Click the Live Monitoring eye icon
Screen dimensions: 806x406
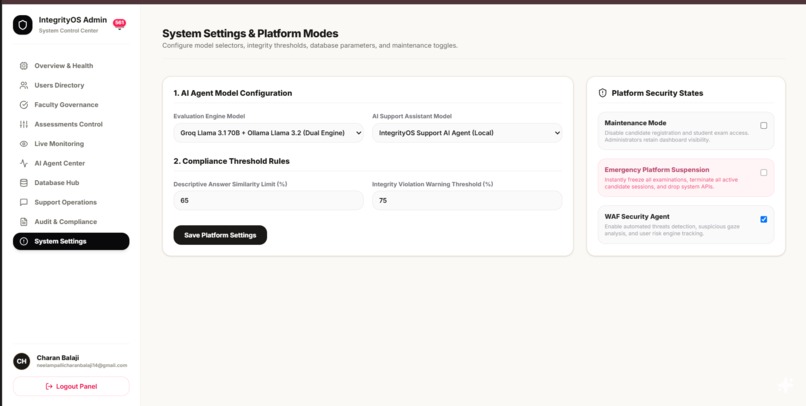tap(24, 144)
